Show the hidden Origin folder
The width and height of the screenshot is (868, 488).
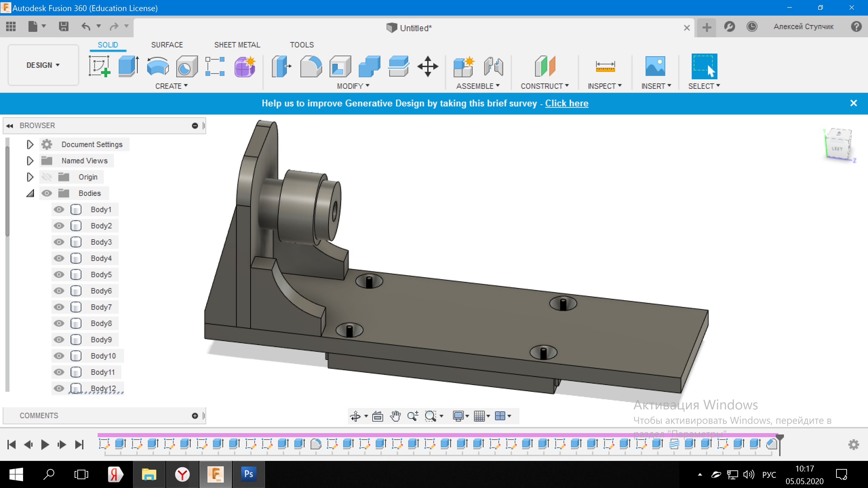[x=47, y=177]
